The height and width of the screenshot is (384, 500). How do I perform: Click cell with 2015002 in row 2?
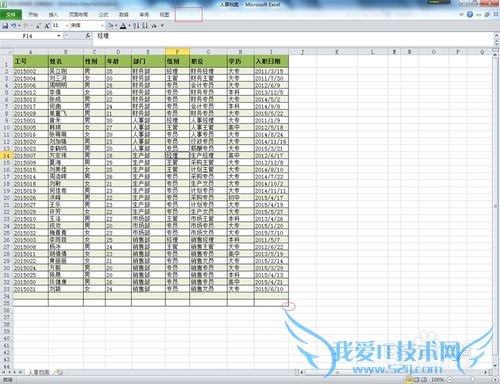click(x=31, y=71)
